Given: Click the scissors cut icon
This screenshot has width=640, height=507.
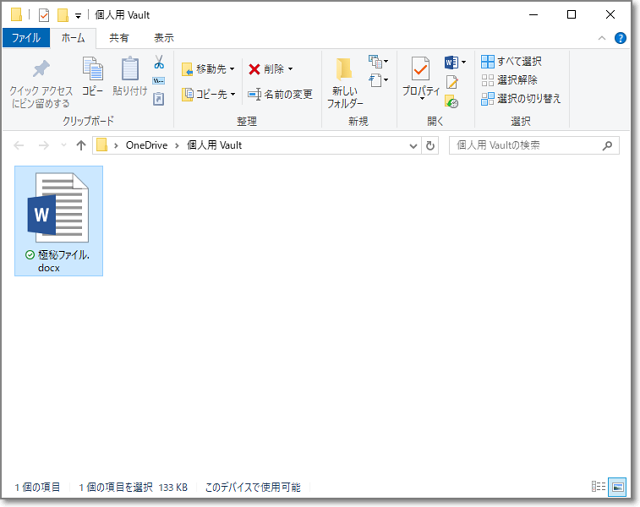Looking at the screenshot, I should (159, 62).
